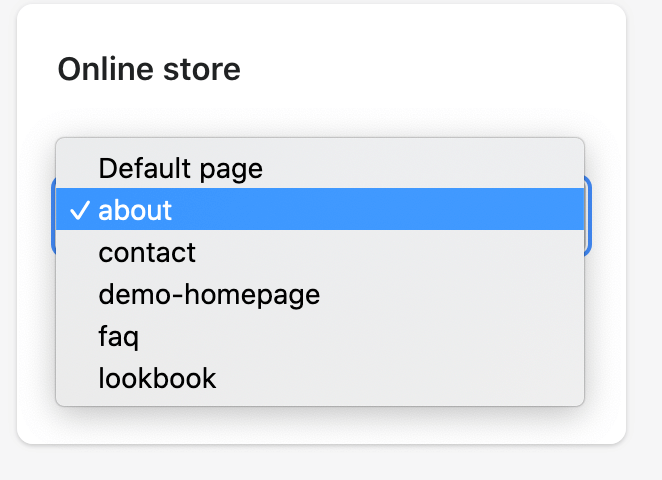The image size is (662, 480).
Task: Select the "Default page" option
Action: point(180,168)
